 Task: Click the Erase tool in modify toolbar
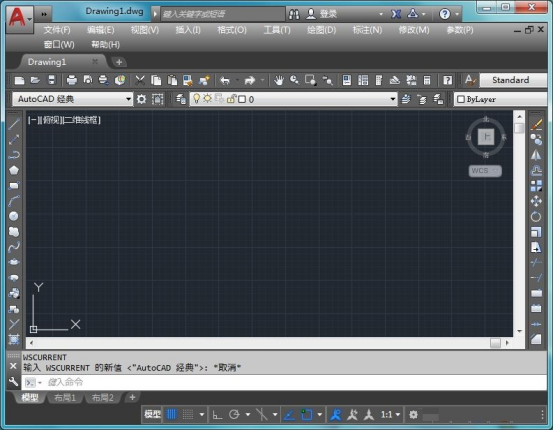(x=536, y=124)
